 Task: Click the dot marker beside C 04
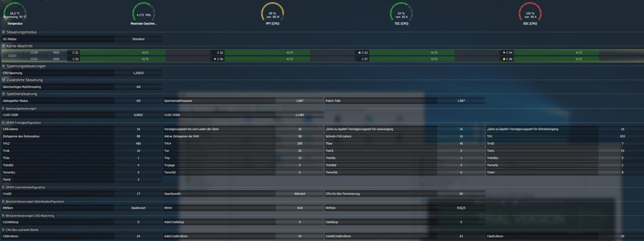click(504, 53)
